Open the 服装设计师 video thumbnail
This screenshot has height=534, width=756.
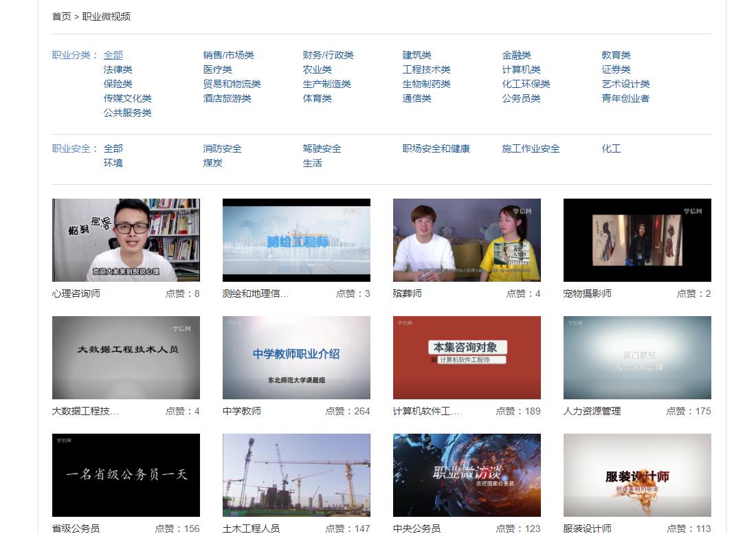tap(637, 475)
